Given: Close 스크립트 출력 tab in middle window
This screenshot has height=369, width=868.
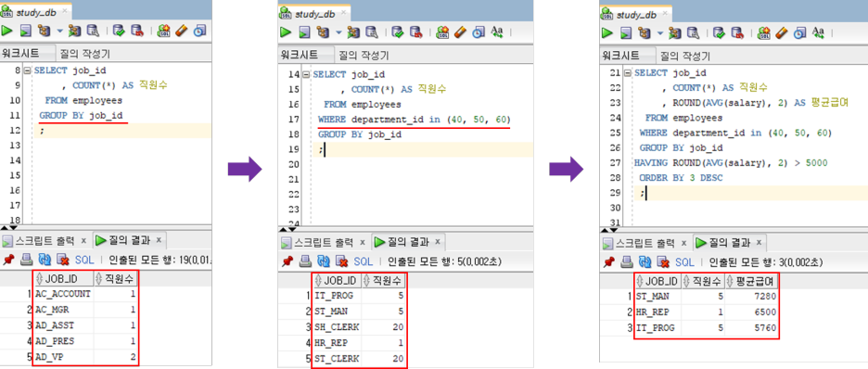Looking at the screenshot, I should coord(363,242).
